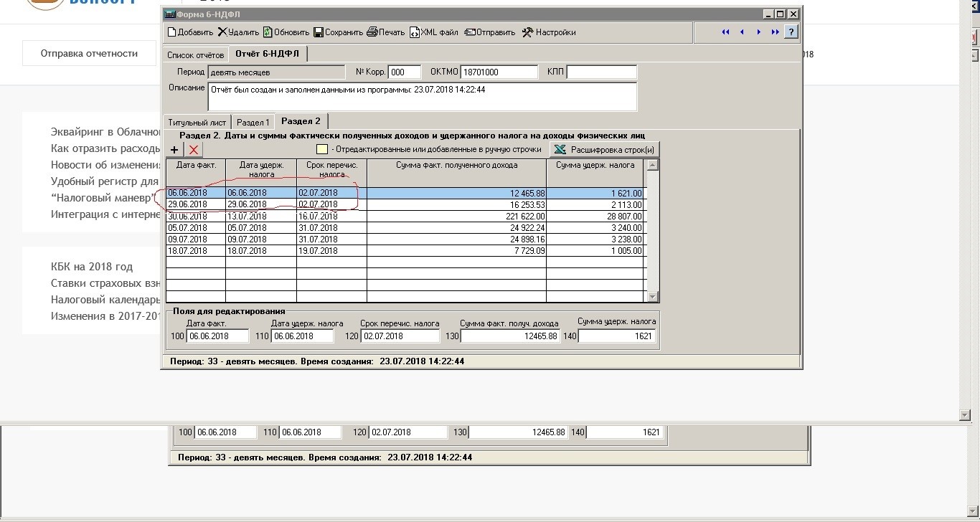Refresh the report with Обновить
Viewport: 980px width, 522px height.
click(x=286, y=32)
